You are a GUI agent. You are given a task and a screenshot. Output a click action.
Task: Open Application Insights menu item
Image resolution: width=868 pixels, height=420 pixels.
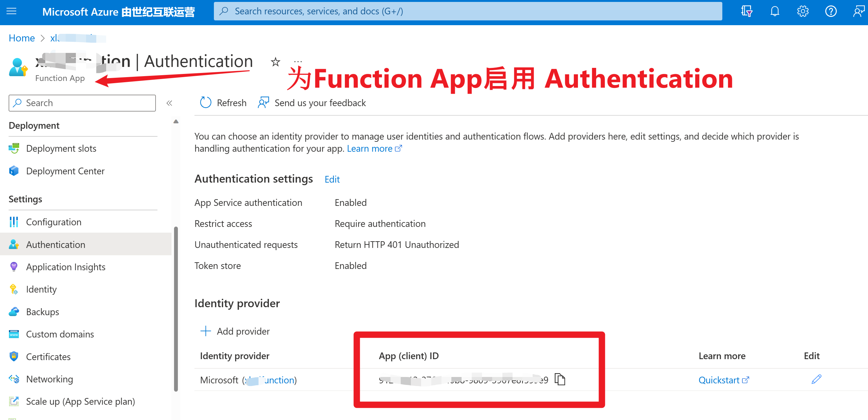coord(66,267)
